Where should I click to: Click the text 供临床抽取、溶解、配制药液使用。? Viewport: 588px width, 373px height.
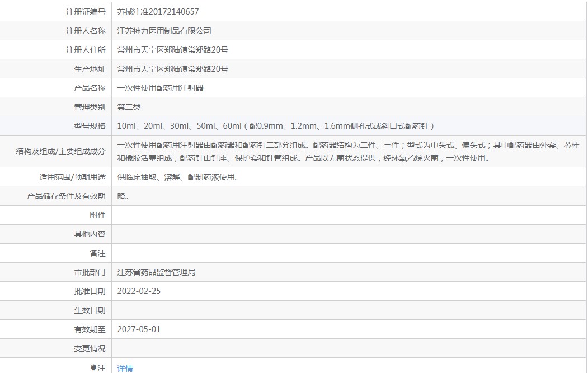pos(178,177)
